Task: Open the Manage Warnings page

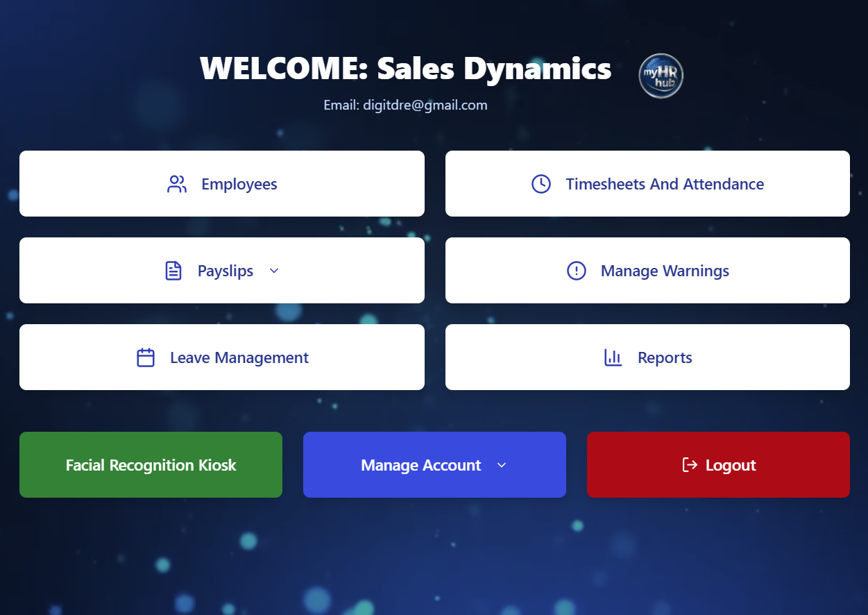Action: [647, 271]
